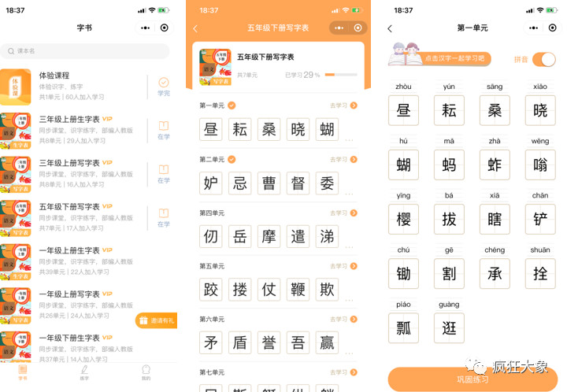Go back from 第一单元 page

(390, 28)
